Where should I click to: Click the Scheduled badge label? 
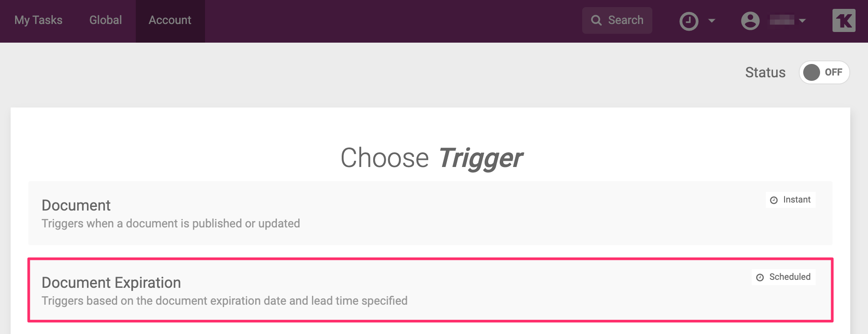(789, 277)
